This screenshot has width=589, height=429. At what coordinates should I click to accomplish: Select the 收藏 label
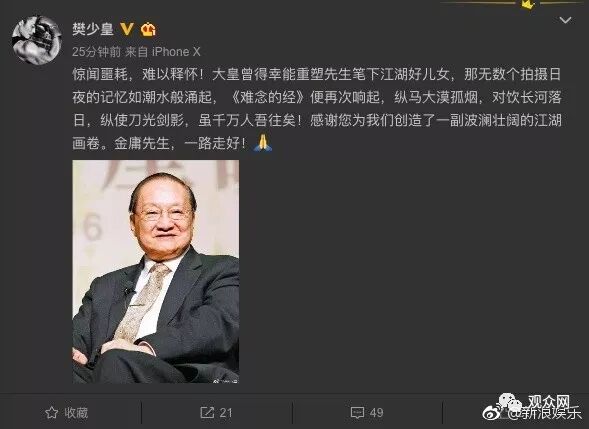click(76, 412)
